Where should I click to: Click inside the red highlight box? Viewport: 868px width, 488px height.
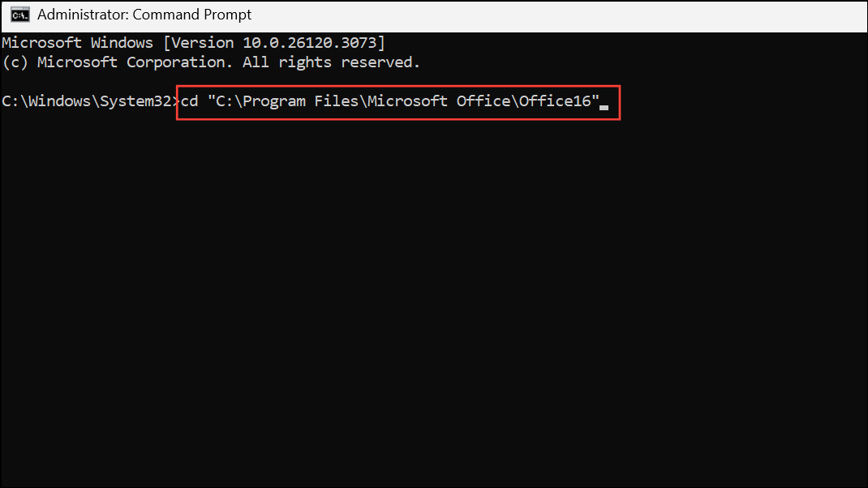pos(397,101)
